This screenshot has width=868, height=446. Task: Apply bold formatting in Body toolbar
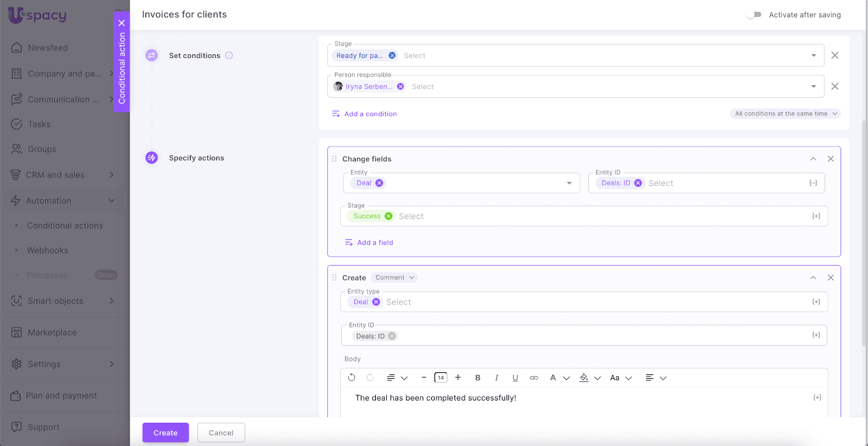(478, 378)
